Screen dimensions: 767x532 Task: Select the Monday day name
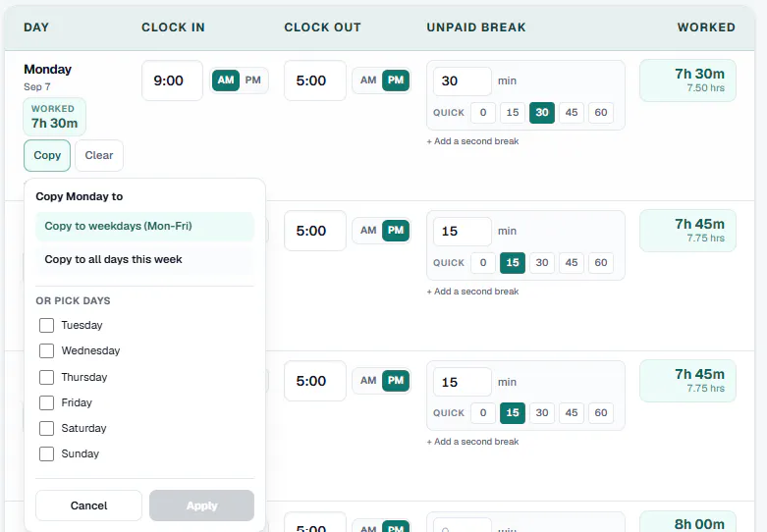click(47, 70)
